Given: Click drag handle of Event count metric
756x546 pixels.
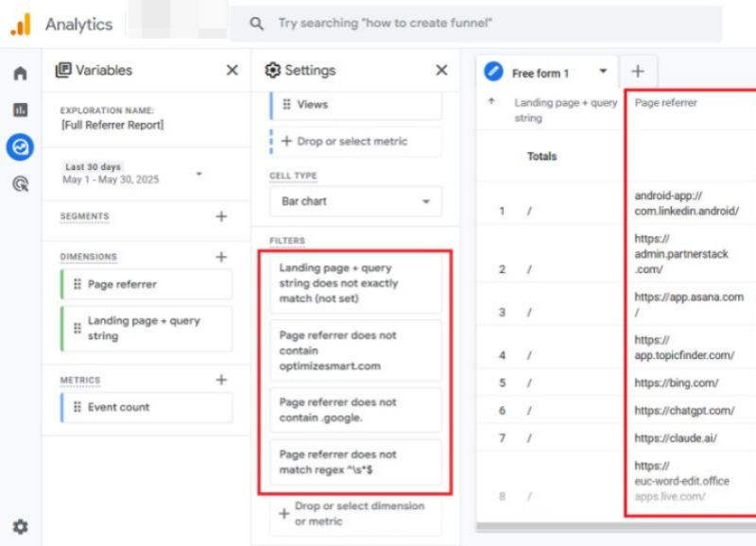Looking at the screenshot, I should click(77, 407).
